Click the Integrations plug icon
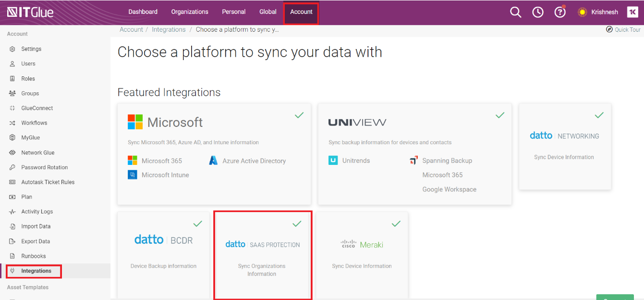This screenshot has width=644, height=300. tap(12, 271)
